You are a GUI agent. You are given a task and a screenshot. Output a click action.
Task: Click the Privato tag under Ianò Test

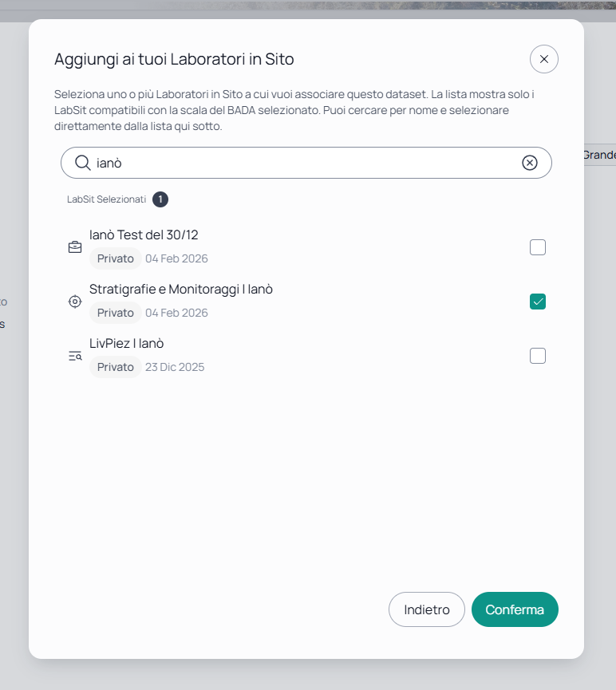point(116,258)
